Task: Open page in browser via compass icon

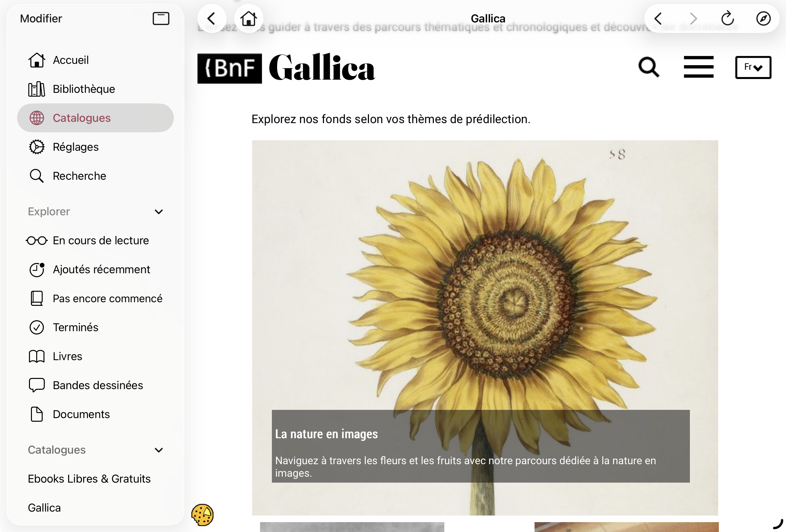Action: (x=763, y=18)
